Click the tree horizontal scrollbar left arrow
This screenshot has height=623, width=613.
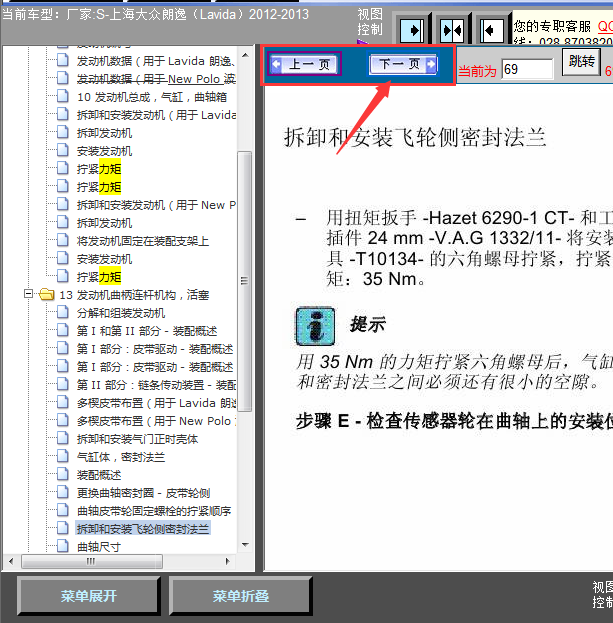click(11, 561)
